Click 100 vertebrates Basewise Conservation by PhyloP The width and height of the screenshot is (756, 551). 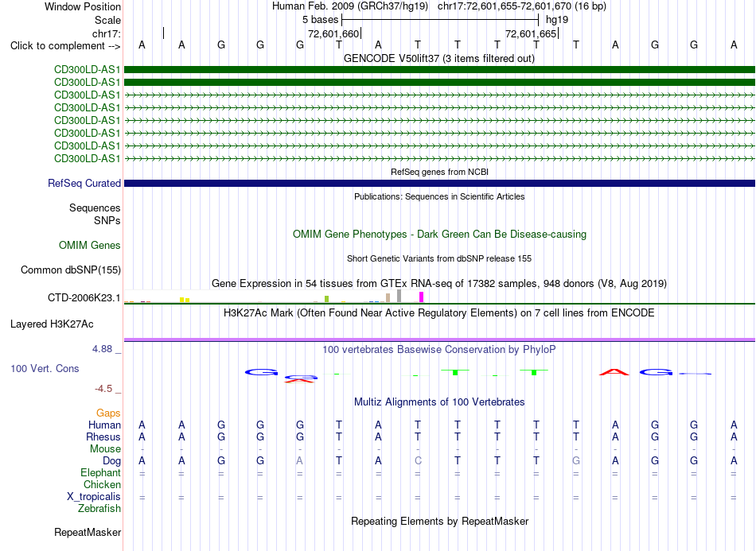click(x=438, y=350)
